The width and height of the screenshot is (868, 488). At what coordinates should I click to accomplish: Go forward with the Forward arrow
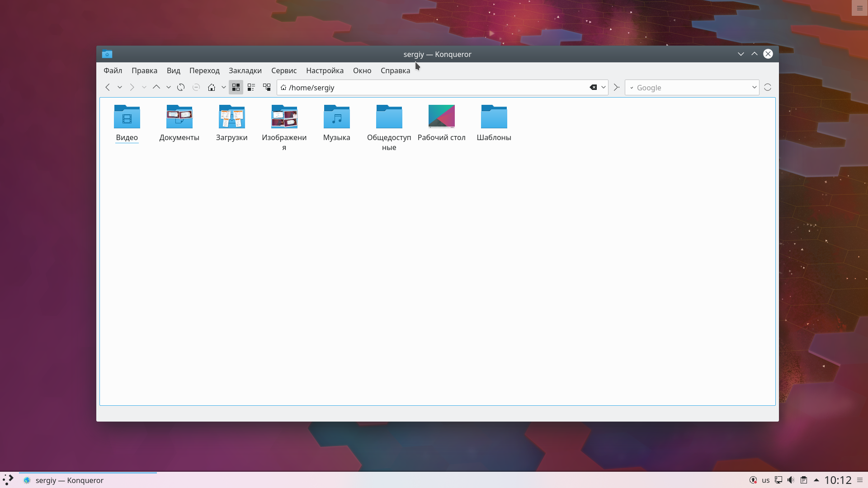point(132,87)
